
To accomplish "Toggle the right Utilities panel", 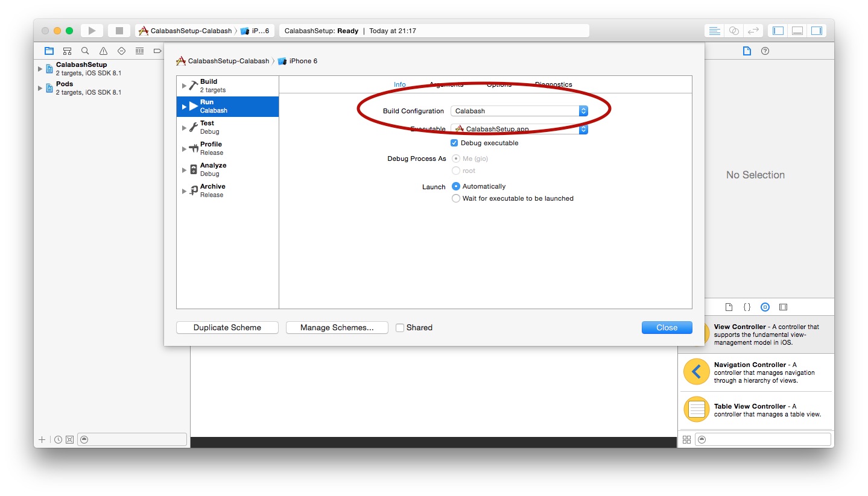I will click(x=817, y=31).
